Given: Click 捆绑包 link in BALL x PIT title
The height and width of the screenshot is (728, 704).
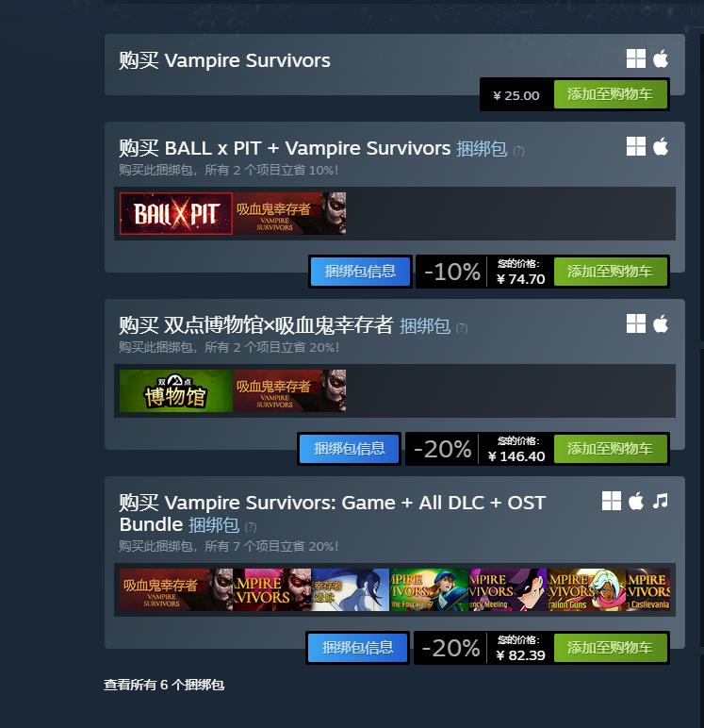Looking at the screenshot, I should click(482, 149).
